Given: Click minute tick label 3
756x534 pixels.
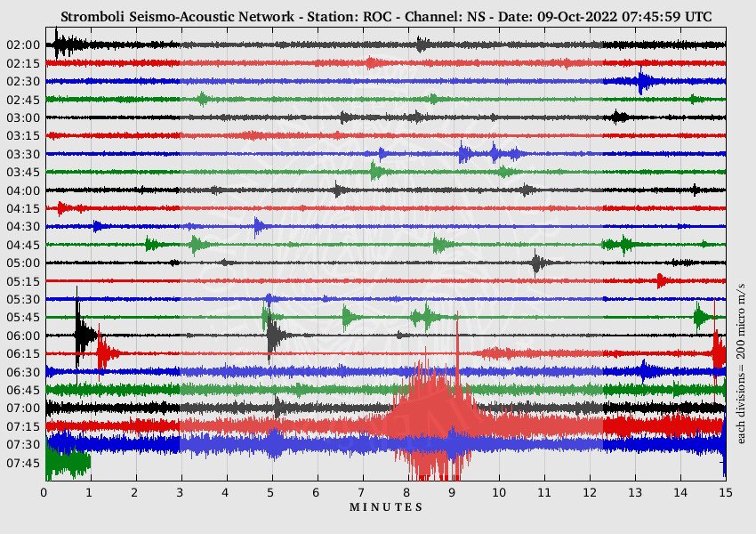Looking at the screenshot, I should [180, 492].
